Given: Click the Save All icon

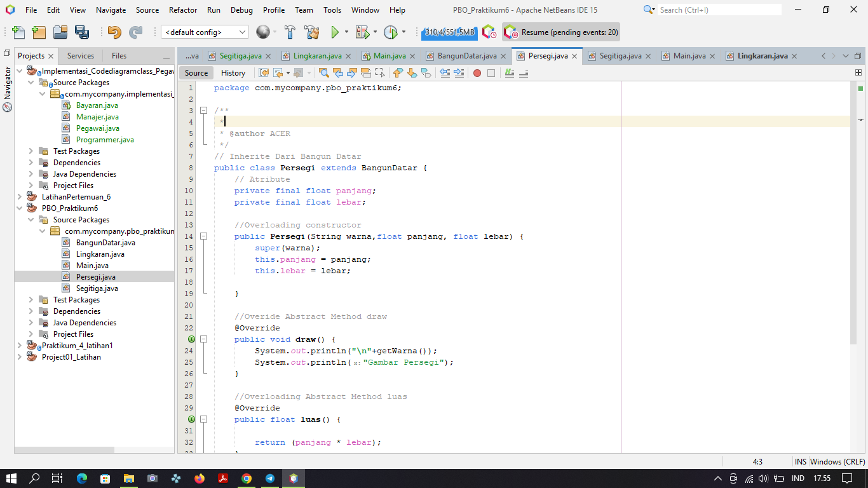Looking at the screenshot, I should point(82,32).
